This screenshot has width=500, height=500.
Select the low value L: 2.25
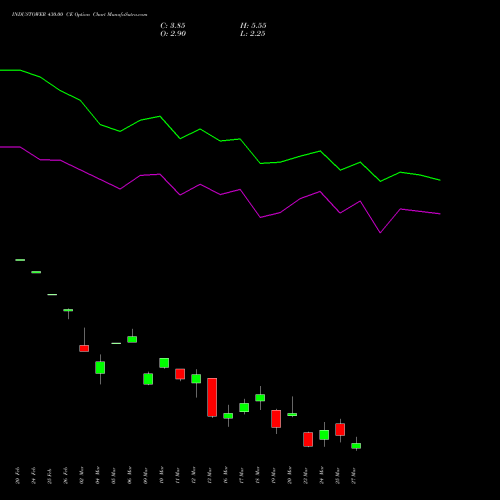(253, 34)
